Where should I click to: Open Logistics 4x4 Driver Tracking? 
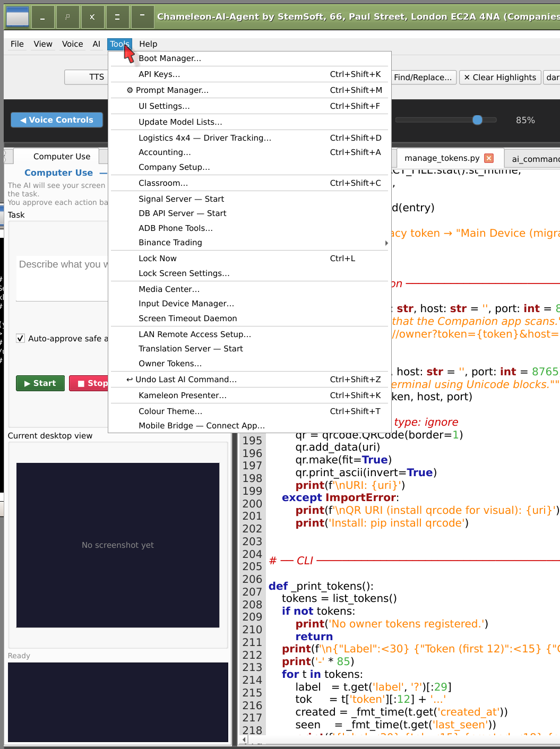click(x=249, y=138)
